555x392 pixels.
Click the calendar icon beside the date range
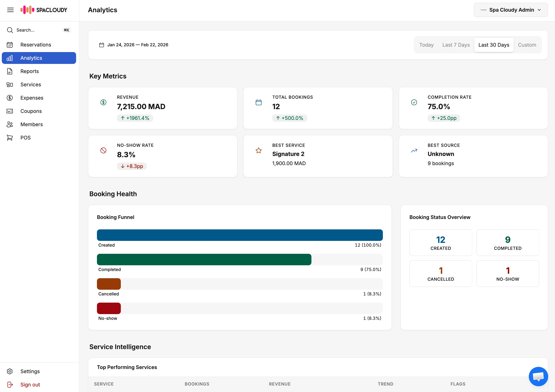pyautogui.click(x=102, y=45)
